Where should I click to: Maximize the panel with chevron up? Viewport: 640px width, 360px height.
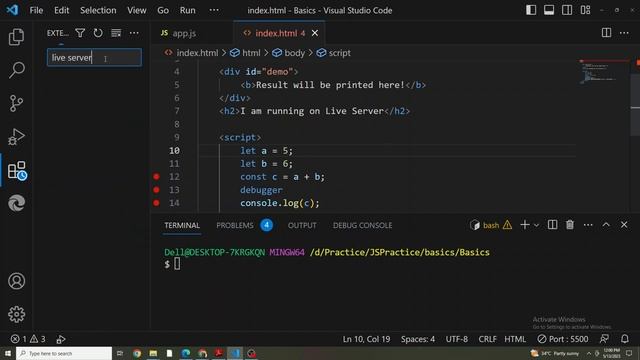606,225
